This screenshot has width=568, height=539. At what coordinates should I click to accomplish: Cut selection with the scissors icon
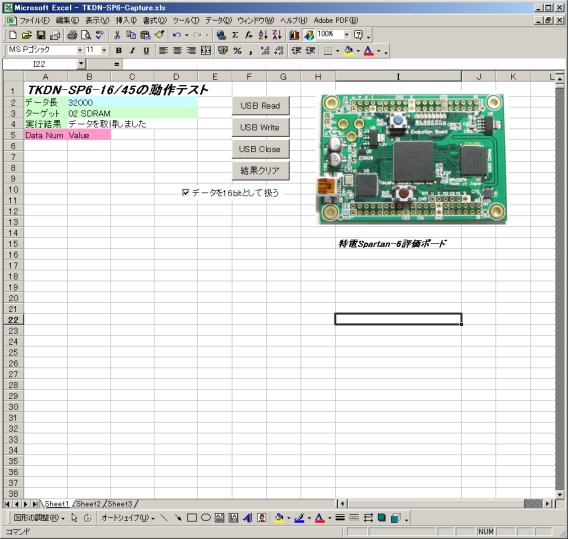[x=117, y=35]
